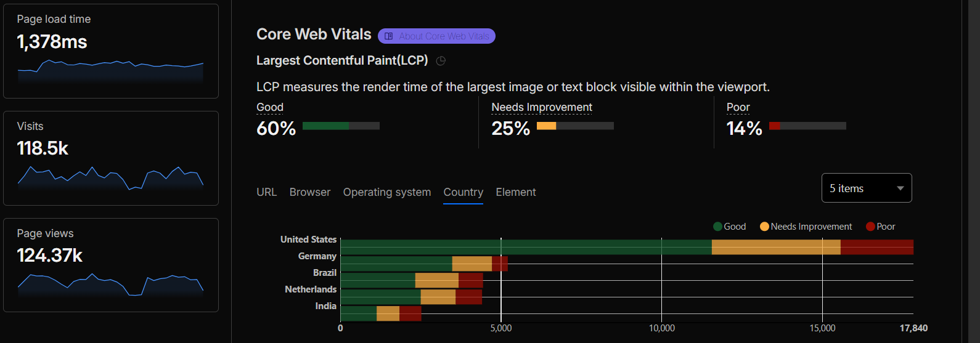Switch to the URL tab

tap(266, 192)
